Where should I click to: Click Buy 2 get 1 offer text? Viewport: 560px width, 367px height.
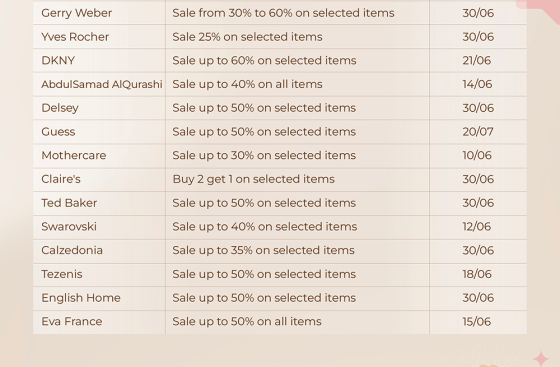point(254,179)
